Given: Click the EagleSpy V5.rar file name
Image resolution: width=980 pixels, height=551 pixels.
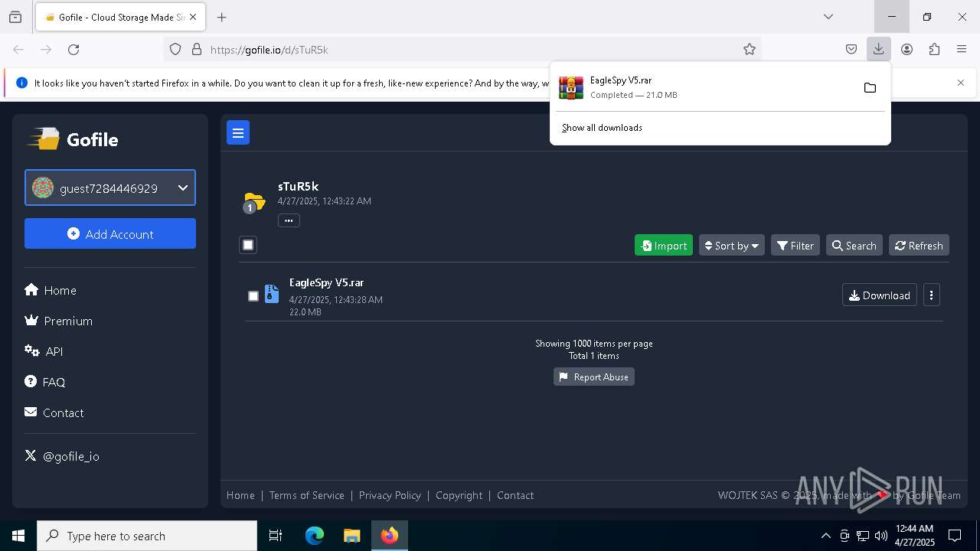Looking at the screenshot, I should pos(326,282).
